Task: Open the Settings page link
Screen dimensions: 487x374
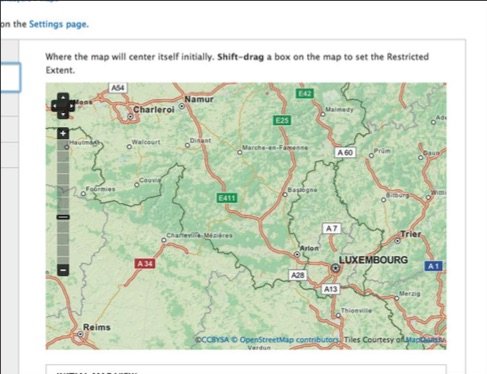Action: (x=59, y=24)
